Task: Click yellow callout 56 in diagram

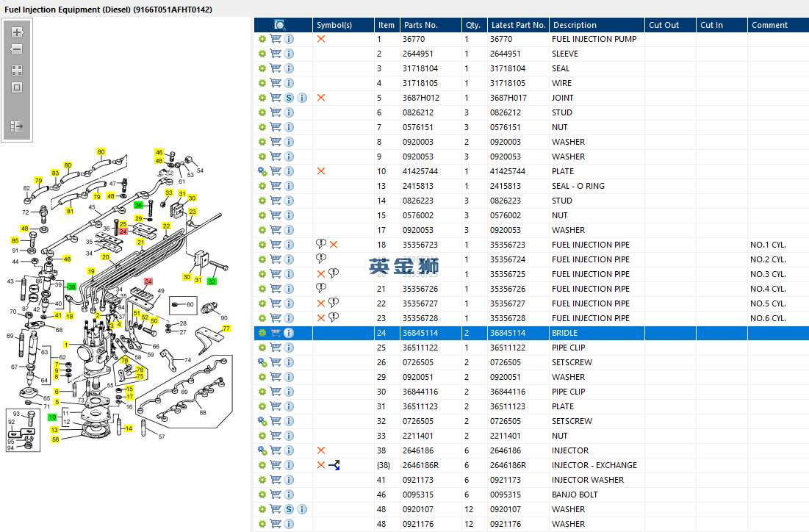Action: (55, 439)
